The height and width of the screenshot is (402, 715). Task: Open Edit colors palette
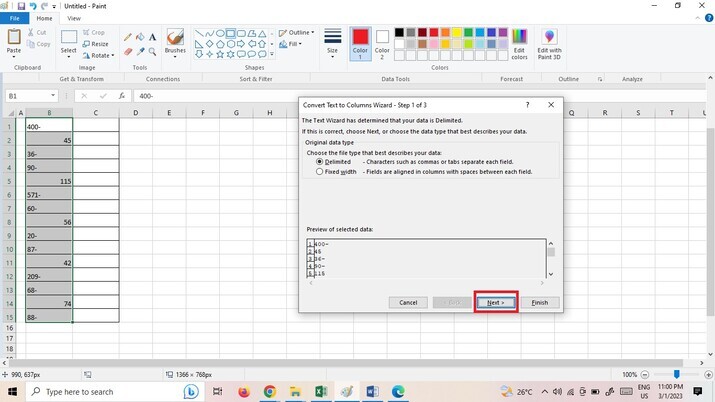tap(519, 44)
